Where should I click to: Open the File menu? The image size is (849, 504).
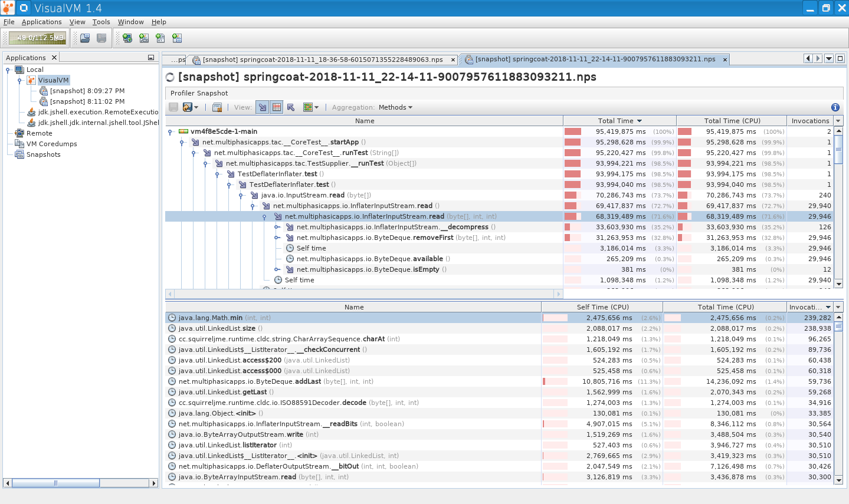pos(9,22)
